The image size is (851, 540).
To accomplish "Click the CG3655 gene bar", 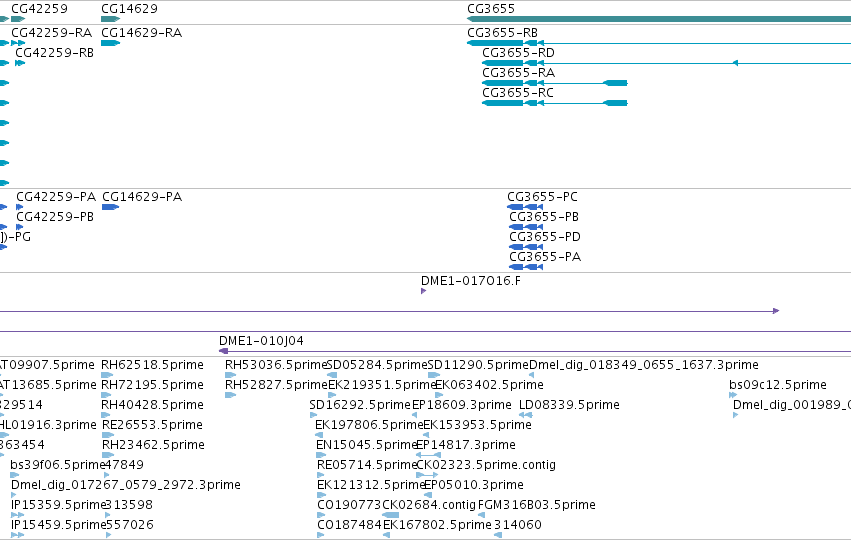I will pyautogui.click(x=659, y=19).
